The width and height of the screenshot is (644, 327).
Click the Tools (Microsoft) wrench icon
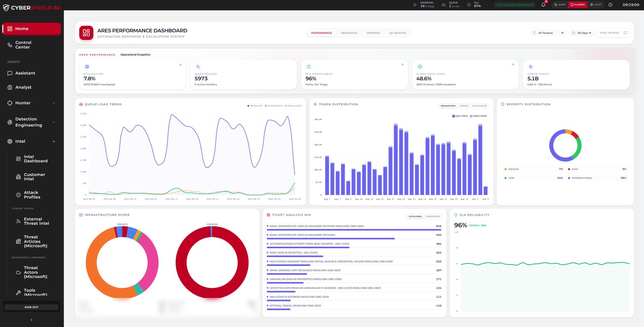pyautogui.click(x=18, y=293)
